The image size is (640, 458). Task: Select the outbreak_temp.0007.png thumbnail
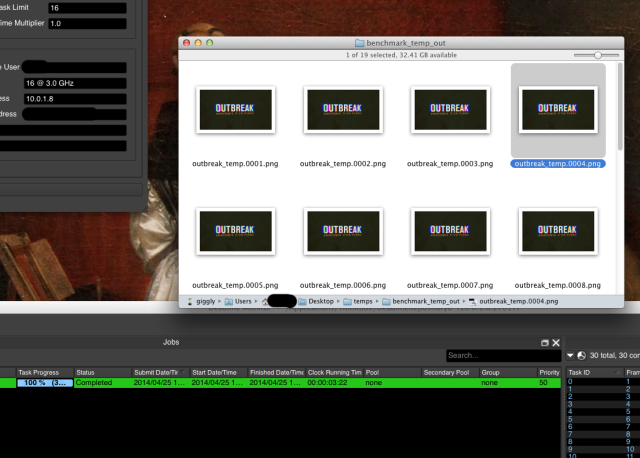click(451, 231)
